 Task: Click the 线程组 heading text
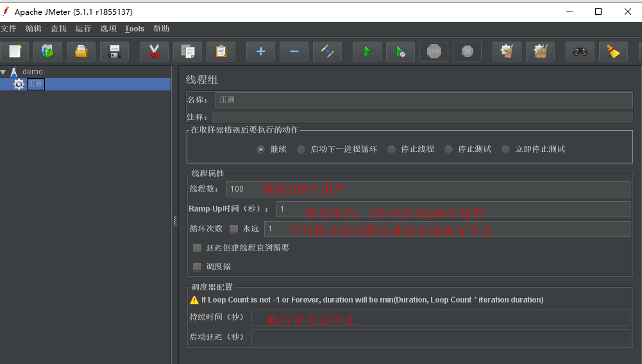tap(201, 79)
